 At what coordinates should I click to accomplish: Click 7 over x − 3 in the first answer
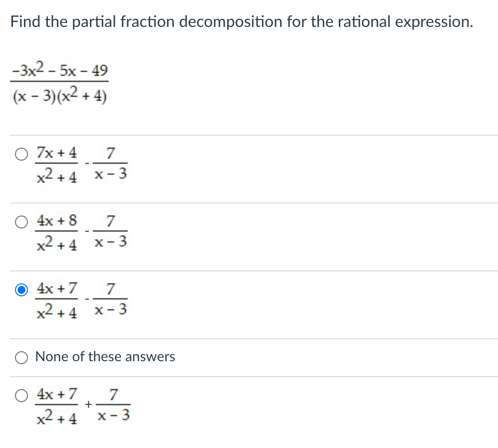coord(110,164)
